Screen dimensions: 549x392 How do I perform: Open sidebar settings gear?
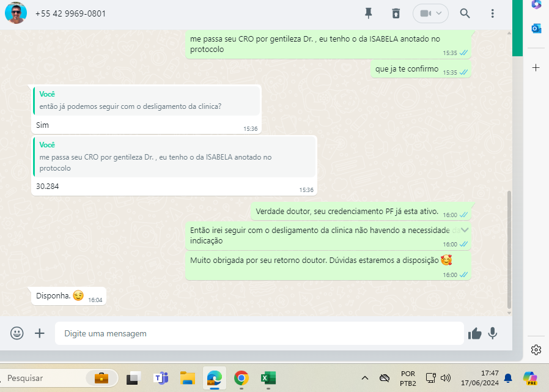coord(536,350)
